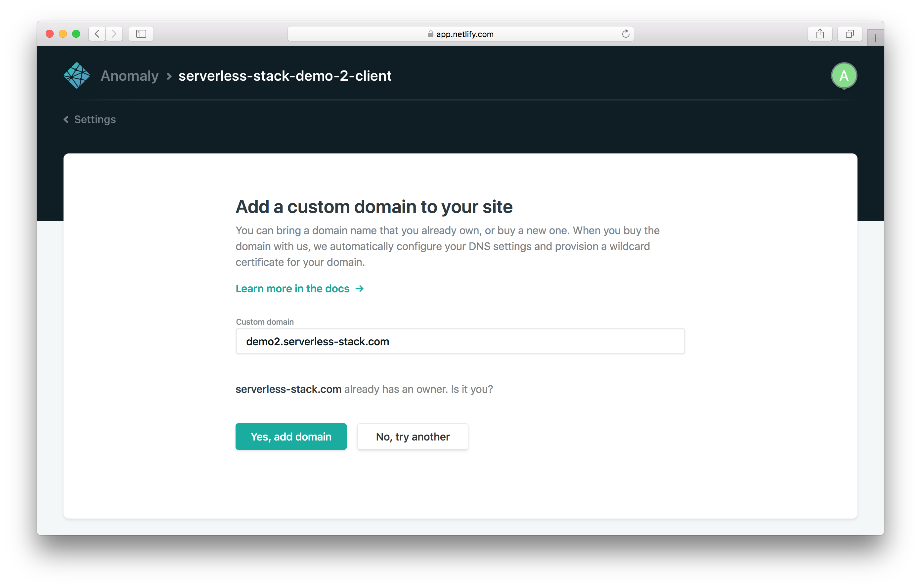Click the yellow minimize window button
This screenshot has width=921, height=588.
[63, 34]
